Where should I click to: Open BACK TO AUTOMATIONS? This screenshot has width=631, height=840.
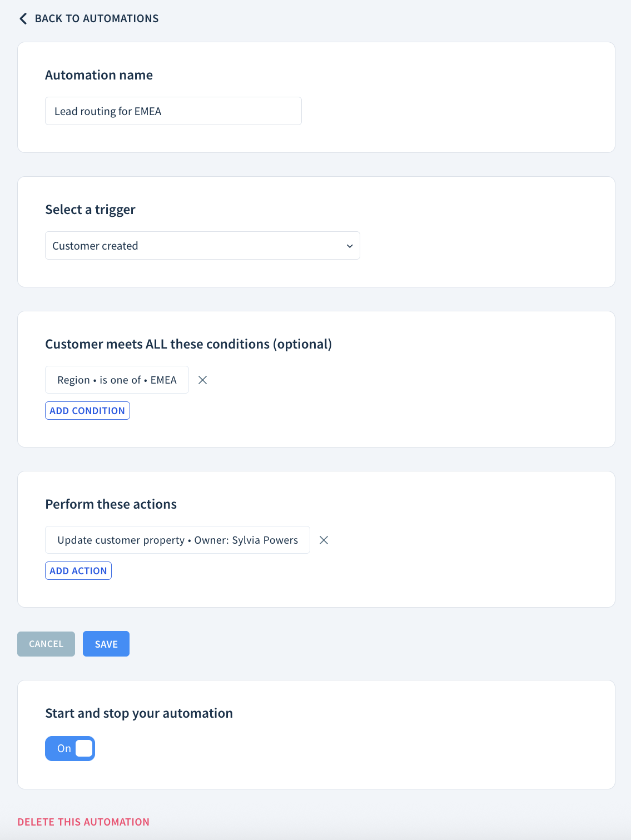(88, 18)
